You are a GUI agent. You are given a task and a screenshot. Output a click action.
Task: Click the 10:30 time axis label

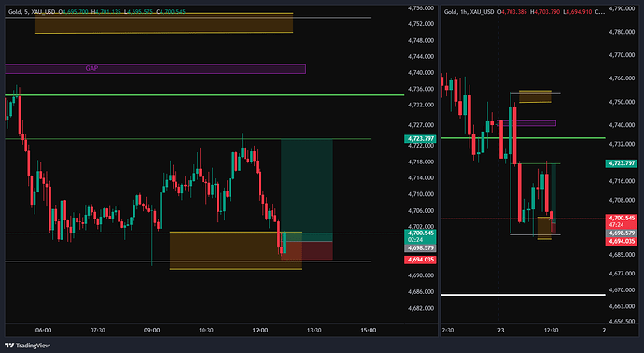pyautogui.click(x=205, y=331)
